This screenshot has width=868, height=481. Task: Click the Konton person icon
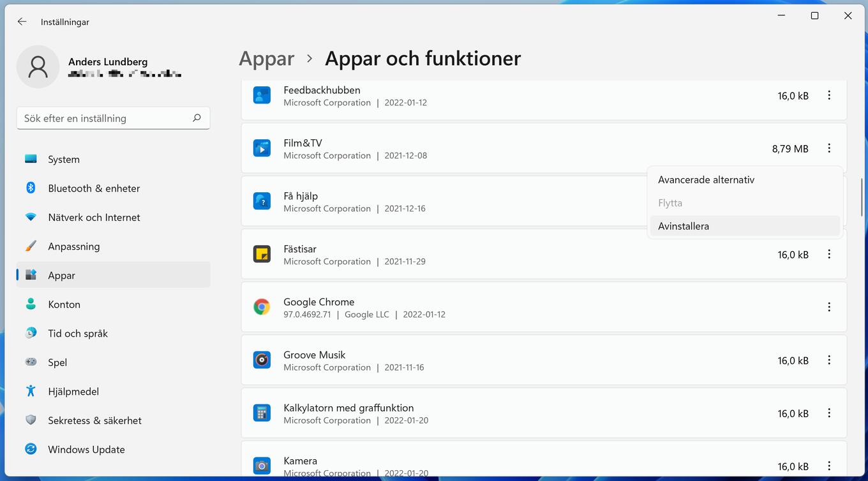[x=31, y=304]
